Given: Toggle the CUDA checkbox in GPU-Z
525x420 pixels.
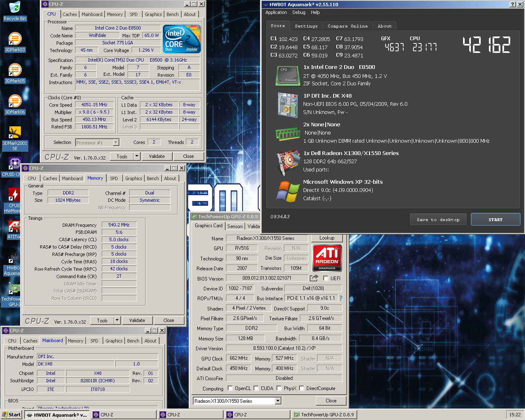Looking at the screenshot, I should click(256, 388).
